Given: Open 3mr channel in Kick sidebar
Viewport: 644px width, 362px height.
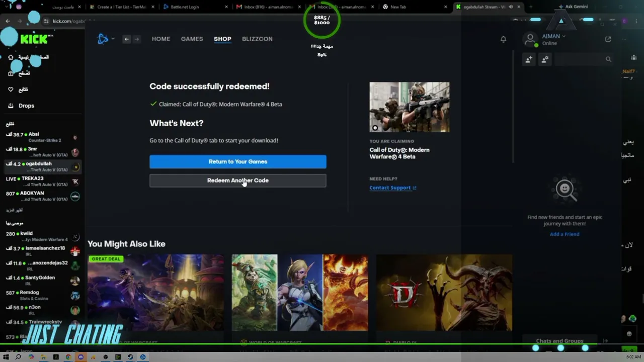Looking at the screenshot, I should 43,152.
